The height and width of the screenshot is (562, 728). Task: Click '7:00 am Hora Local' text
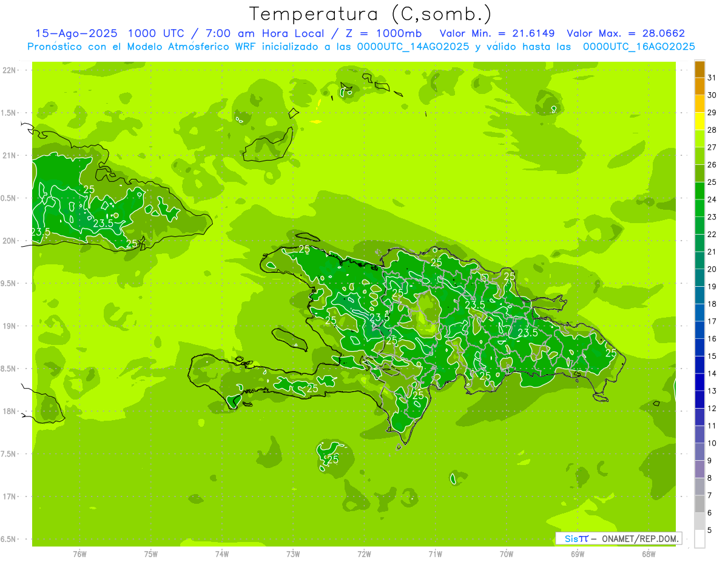click(x=266, y=33)
